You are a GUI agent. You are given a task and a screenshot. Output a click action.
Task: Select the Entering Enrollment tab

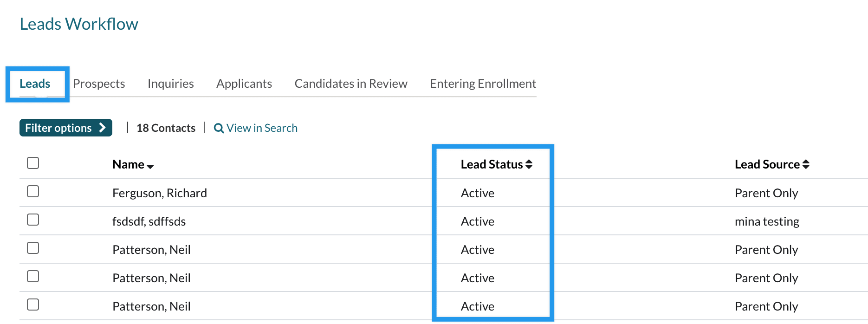pyautogui.click(x=483, y=84)
